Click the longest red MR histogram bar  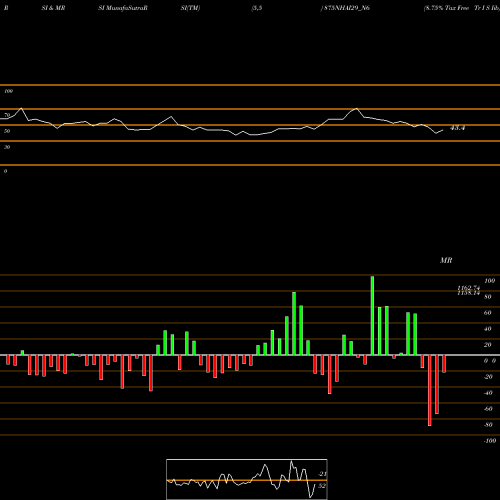[430, 390]
